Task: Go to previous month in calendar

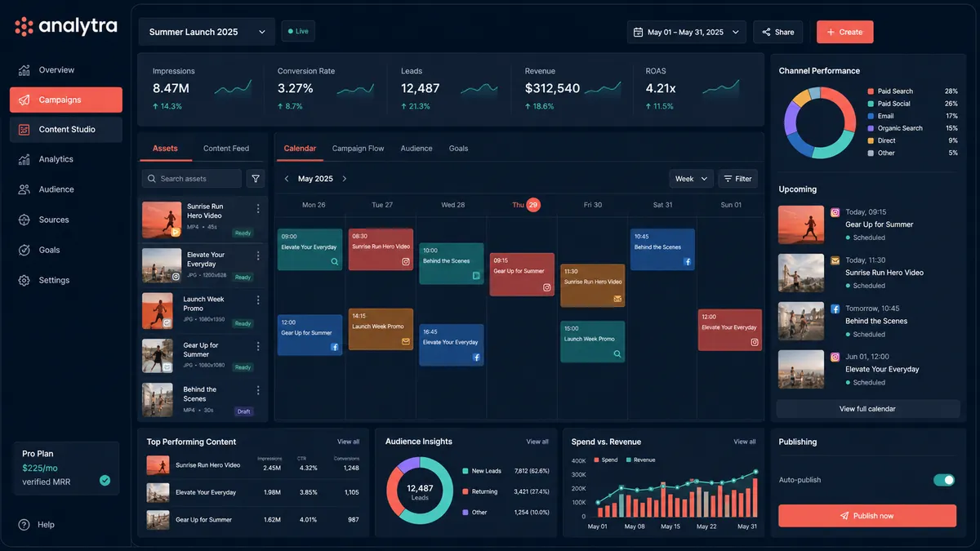Action: point(286,179)
